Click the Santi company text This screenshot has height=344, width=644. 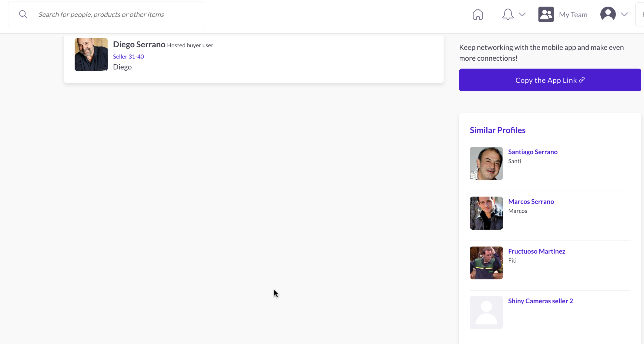[515, 161]
